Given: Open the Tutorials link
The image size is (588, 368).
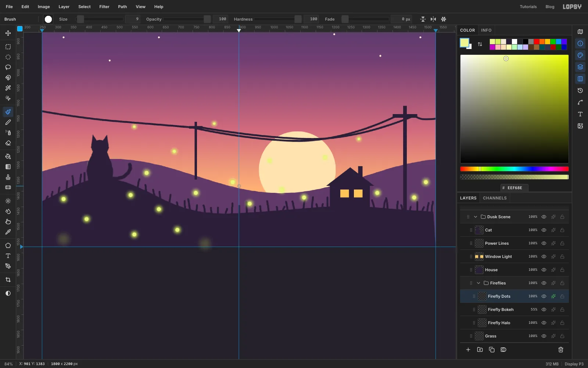Looking at the screenshot, I should tap(528, 7).
